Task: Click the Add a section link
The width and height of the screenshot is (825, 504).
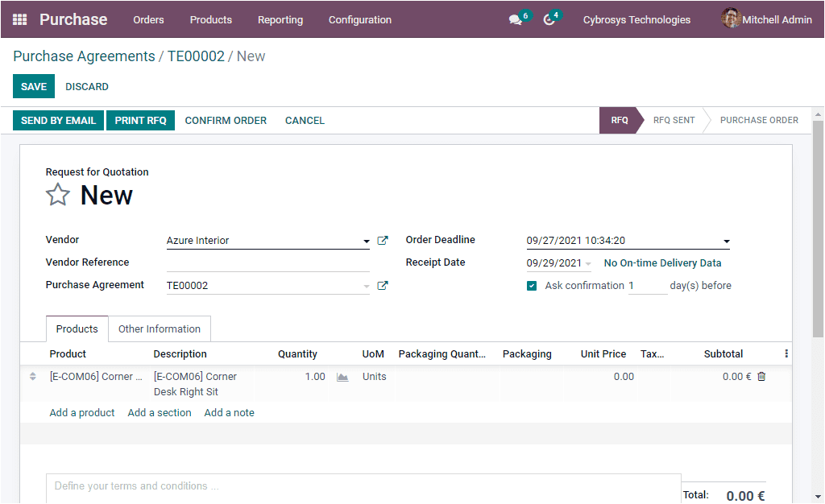Action: tap(159, 412)
